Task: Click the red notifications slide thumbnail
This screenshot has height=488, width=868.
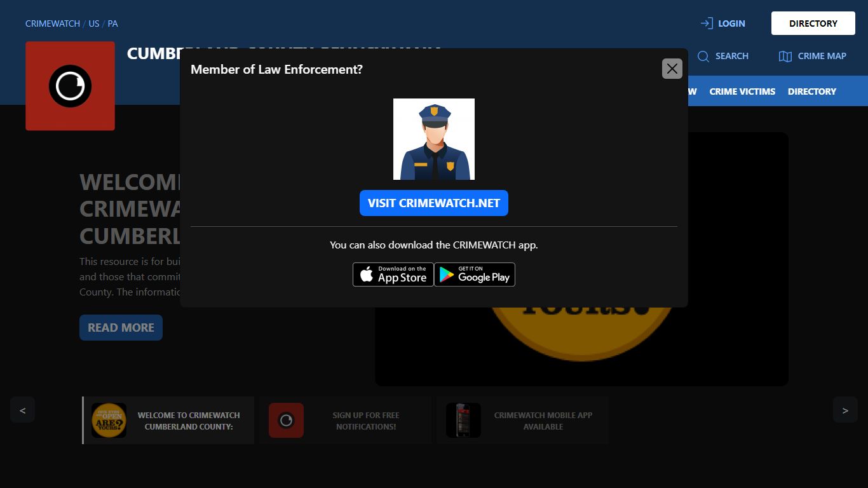Action: click(x=286, y=421)
